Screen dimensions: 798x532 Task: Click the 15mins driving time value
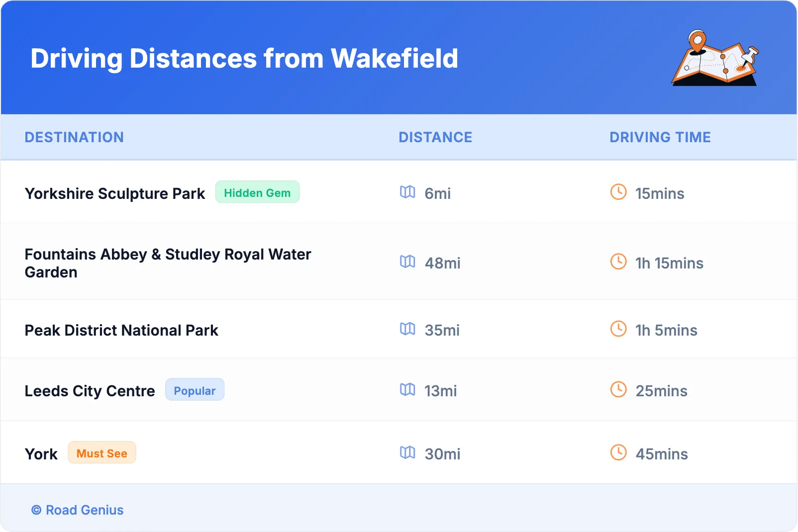pos(660,193)
